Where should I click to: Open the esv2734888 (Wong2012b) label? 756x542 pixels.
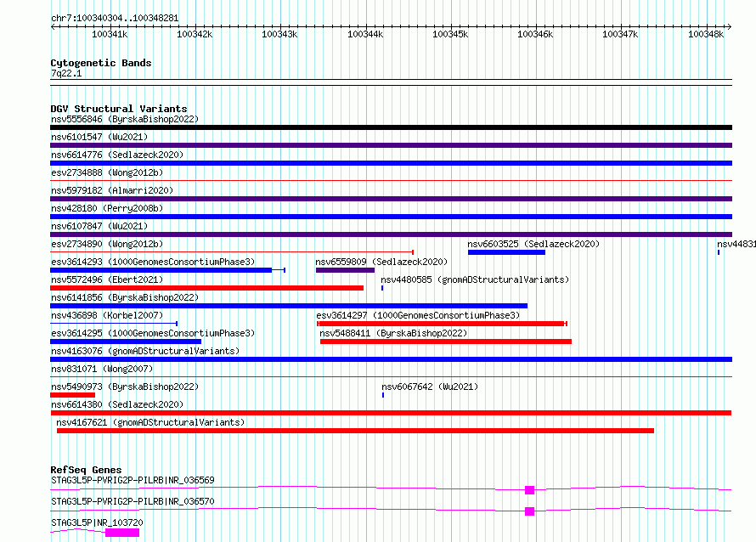107,172
